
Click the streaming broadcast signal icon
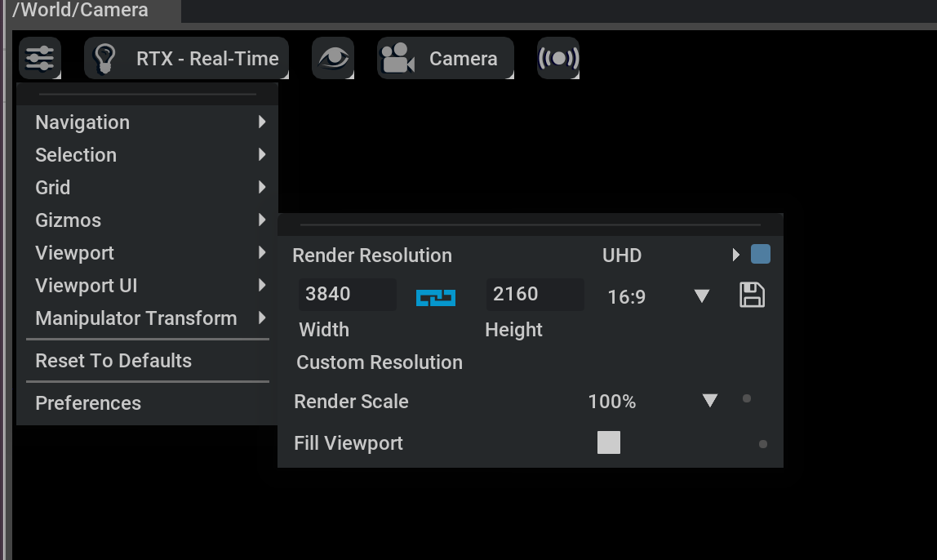558,58
